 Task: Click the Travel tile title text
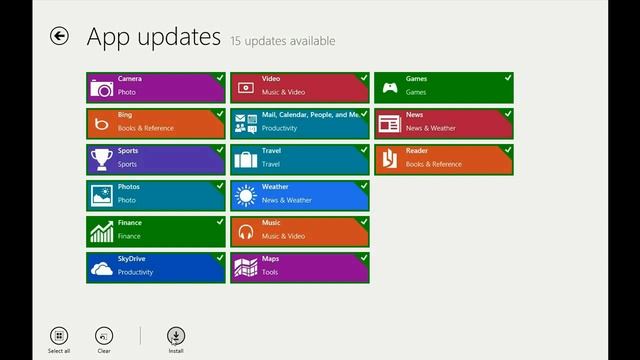[271, 151]
